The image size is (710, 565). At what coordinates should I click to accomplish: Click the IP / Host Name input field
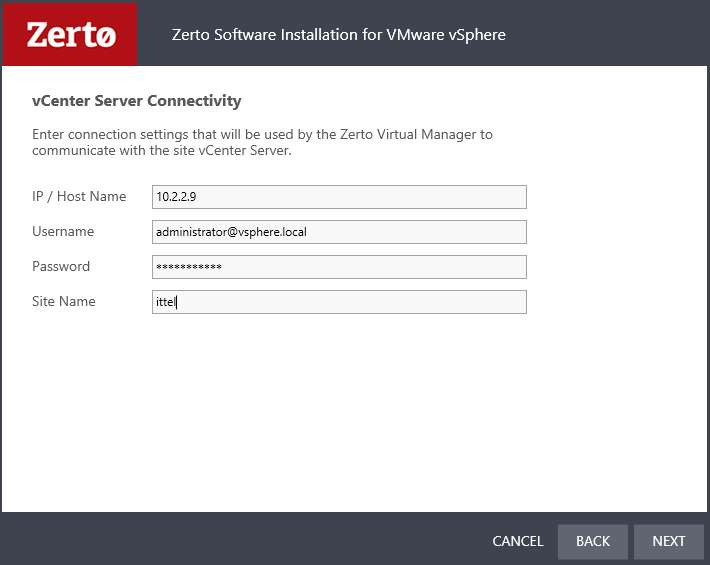(x=339, y=197)
